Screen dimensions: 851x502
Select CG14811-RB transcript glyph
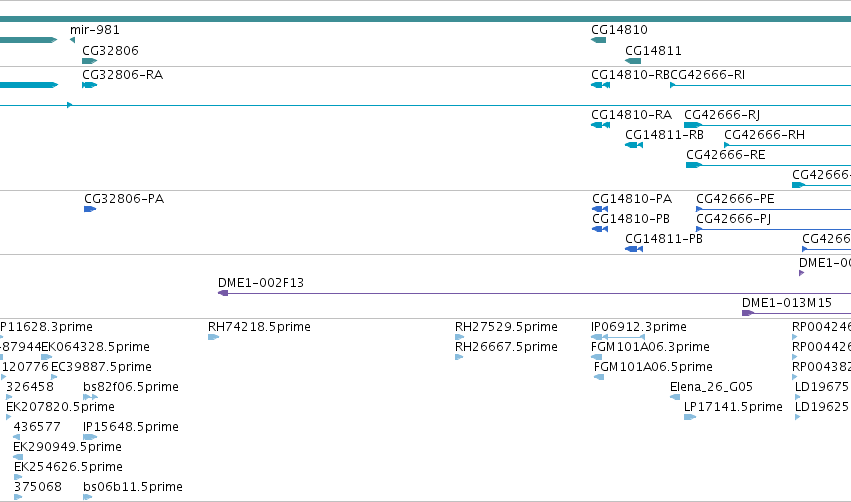(634, 145)
